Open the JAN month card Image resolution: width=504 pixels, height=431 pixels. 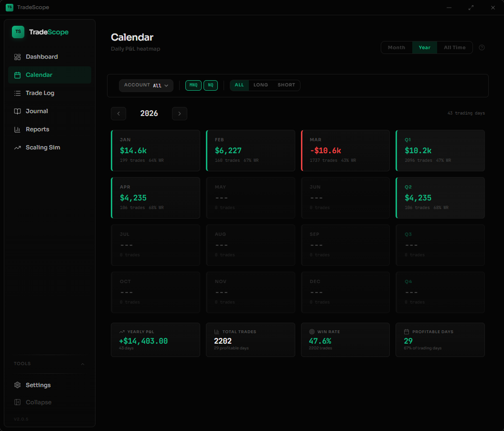coord(155,150)
